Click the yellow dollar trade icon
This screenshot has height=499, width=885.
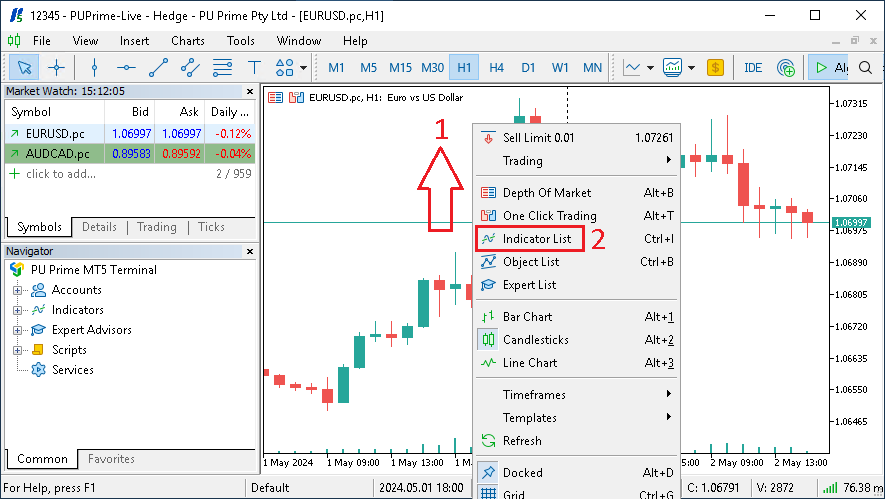coord(715,68)
